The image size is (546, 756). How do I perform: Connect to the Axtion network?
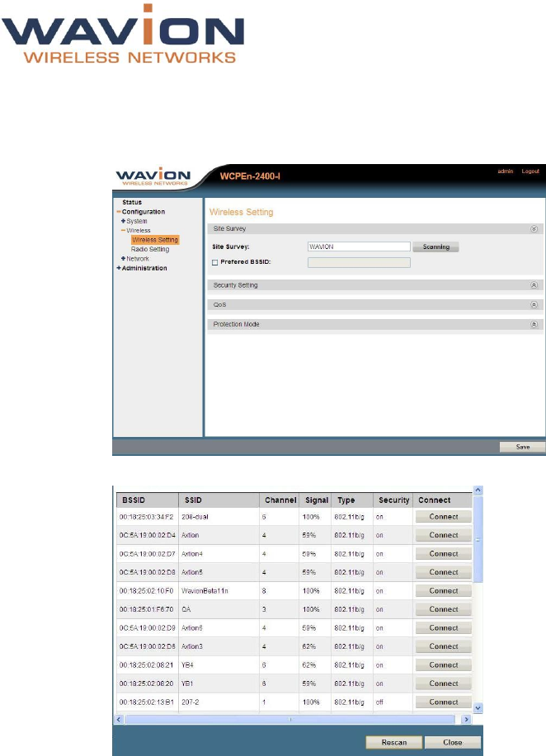(444, 535)
